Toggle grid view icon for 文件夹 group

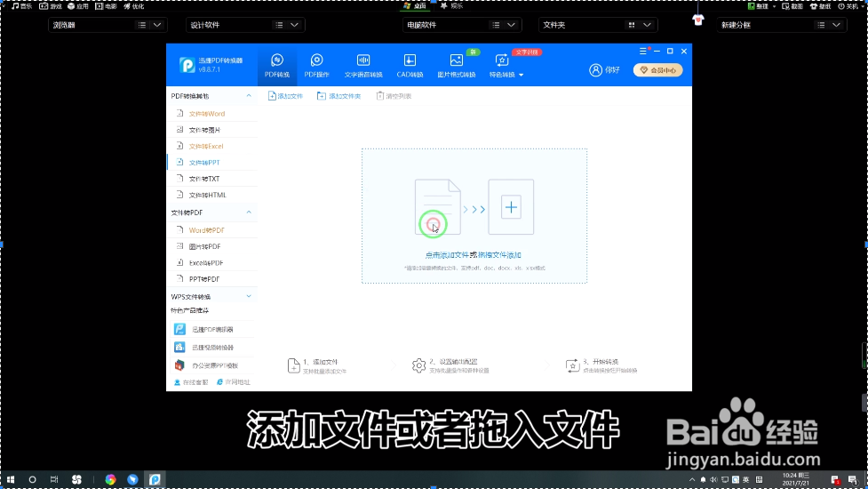click(x=632, y=25)
